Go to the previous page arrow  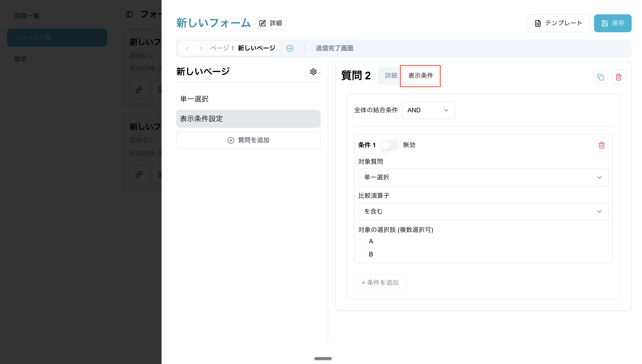187,48
